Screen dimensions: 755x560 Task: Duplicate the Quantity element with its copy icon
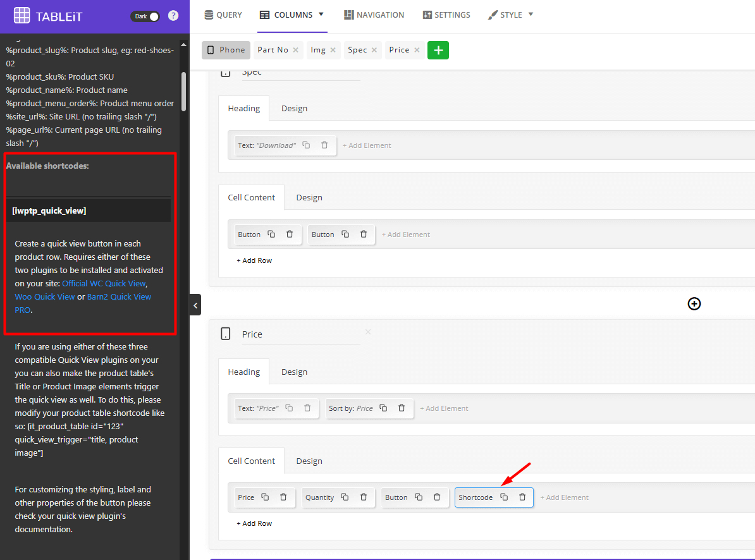pos(344,497)
